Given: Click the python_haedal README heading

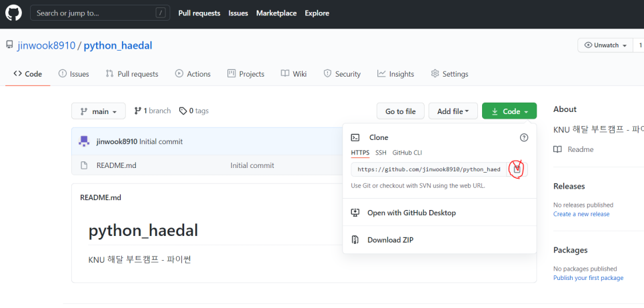Looking at the screenshot, I should pos(143,231).
